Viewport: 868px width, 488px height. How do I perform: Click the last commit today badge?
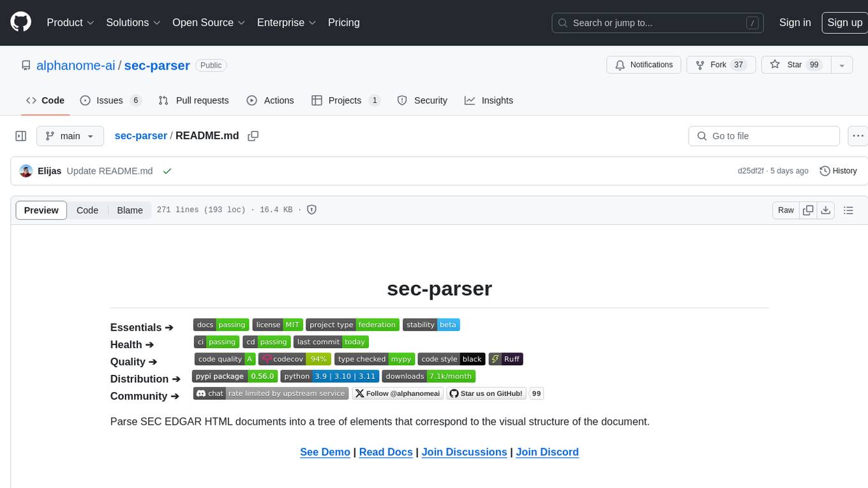click(x=331, y=342)
